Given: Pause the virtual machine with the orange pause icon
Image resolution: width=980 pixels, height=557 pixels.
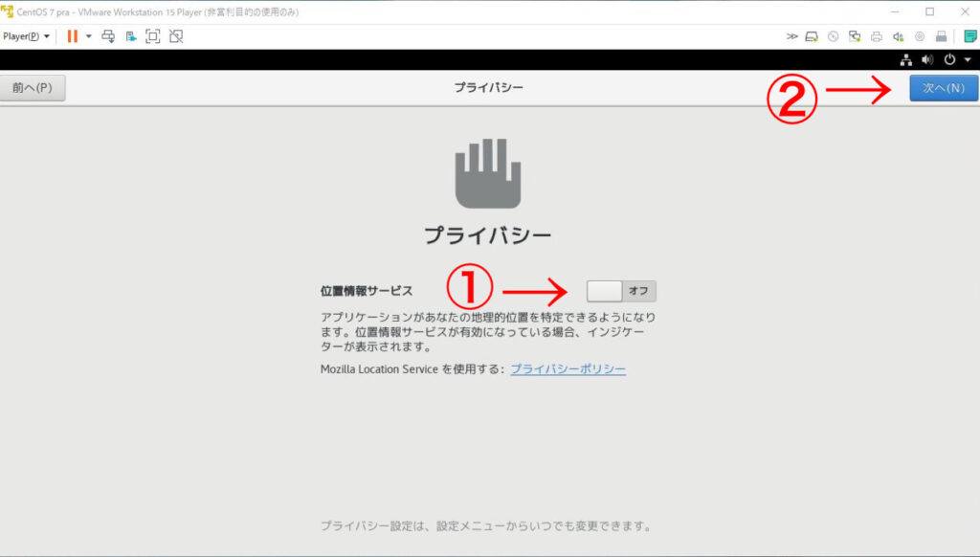Looking at the screenshot, I should 73,36.
